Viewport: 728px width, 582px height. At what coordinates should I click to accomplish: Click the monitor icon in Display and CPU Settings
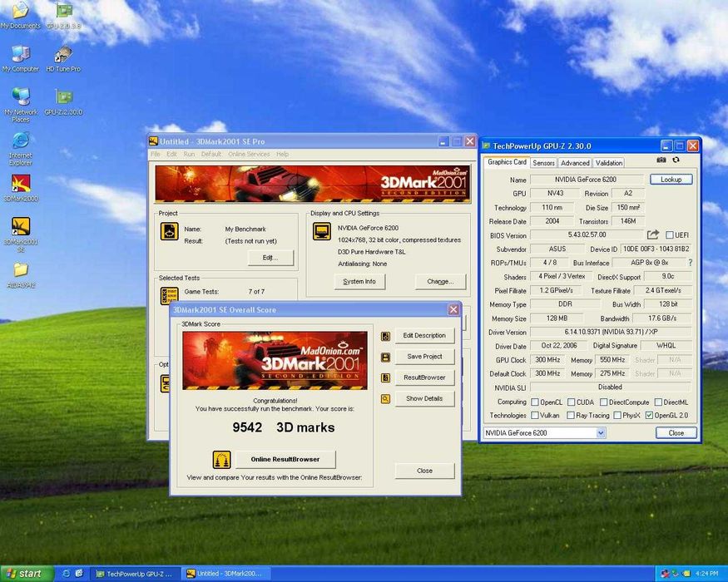322,231
